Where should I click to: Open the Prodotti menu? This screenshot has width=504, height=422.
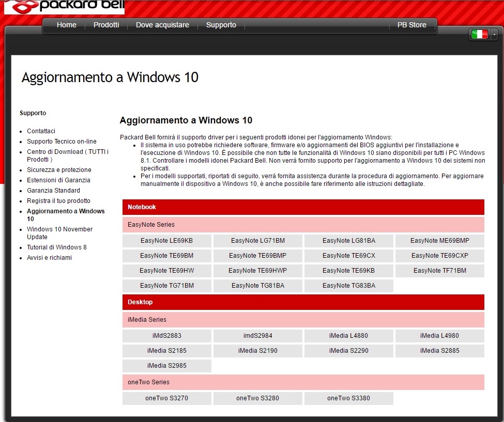coord(106,25)
